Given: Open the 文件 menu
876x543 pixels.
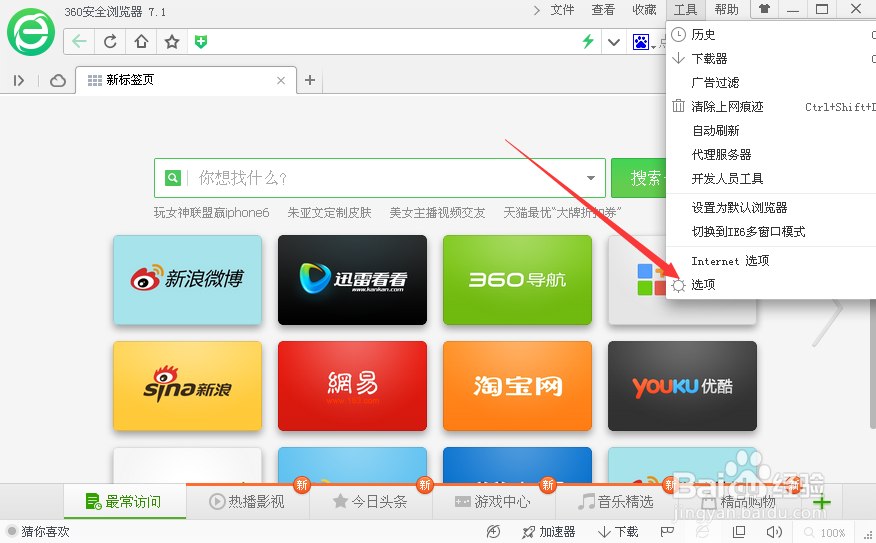Looking at the screenshot, I should pos(562,10).
